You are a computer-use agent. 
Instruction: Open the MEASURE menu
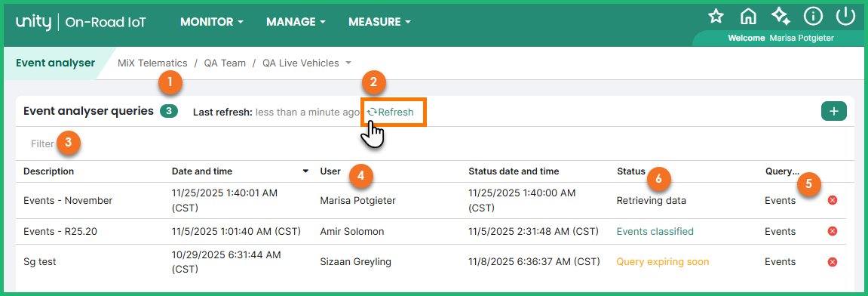point(380,22)
